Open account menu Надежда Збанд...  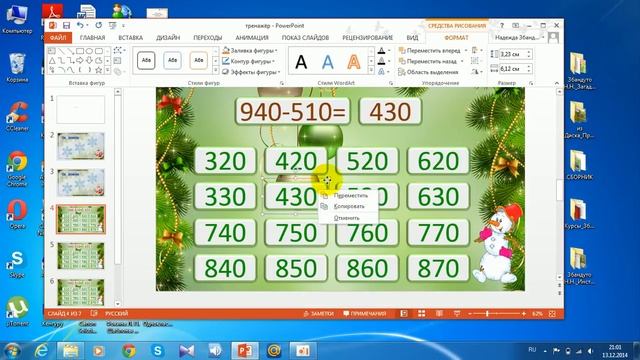tap(520, 38)
